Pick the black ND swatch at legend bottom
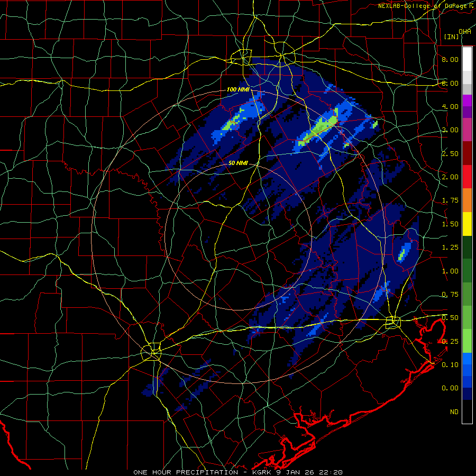Screen dimensions: 476x476 (x=467, y=411)
